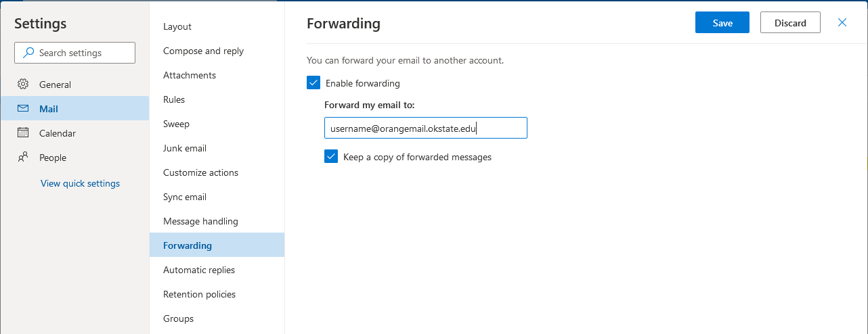Click 'You can forward your email' description
The width and height of the screenshot is (868, 334).
coord(405,60)
